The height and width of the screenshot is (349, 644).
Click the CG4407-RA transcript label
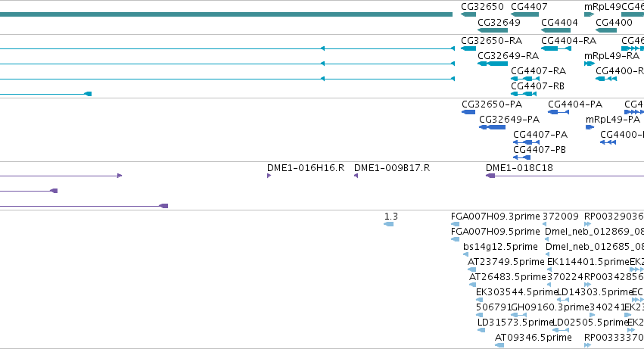click(x=539, y=70)
